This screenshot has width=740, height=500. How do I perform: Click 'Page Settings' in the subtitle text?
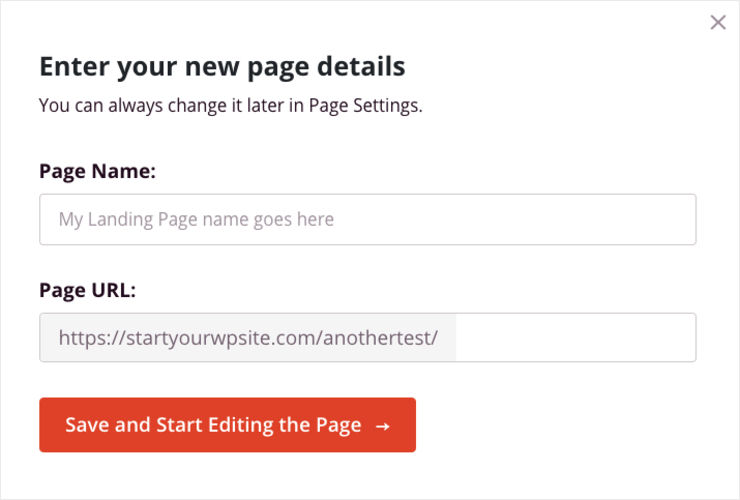tap(364, 105)
